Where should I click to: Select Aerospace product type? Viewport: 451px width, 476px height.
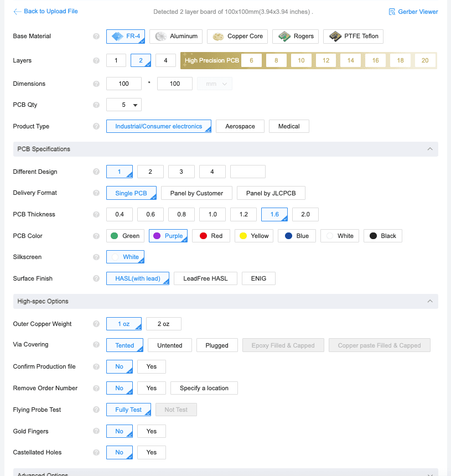click(240, 126)
